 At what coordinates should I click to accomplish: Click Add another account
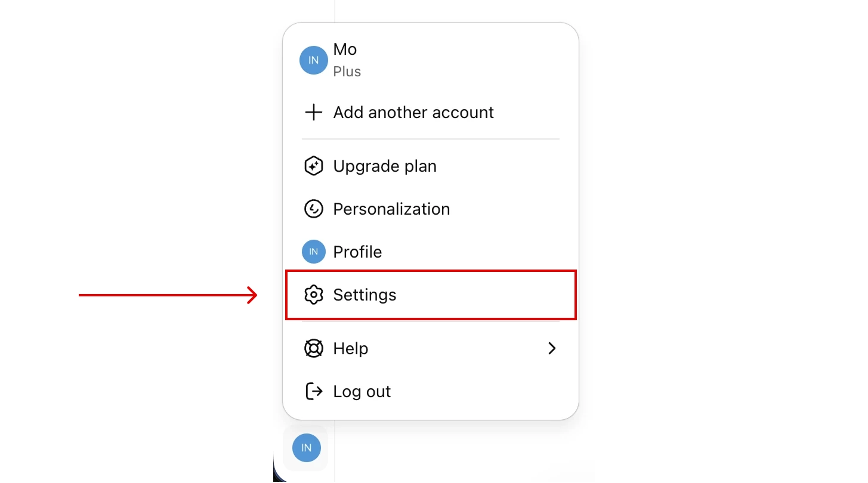413,112
